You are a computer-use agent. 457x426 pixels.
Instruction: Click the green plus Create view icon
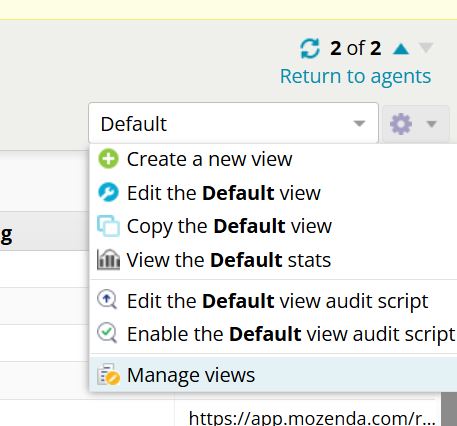[108, 159]
